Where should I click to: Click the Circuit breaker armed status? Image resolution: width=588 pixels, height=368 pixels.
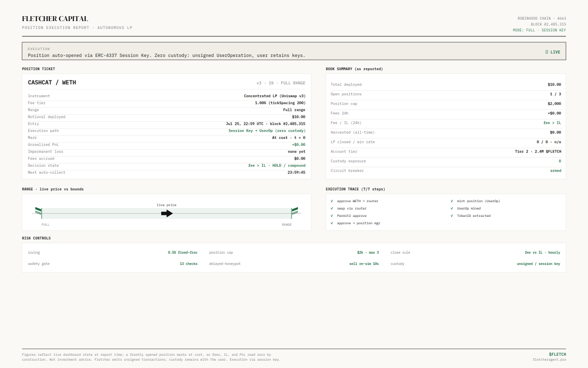556,171
